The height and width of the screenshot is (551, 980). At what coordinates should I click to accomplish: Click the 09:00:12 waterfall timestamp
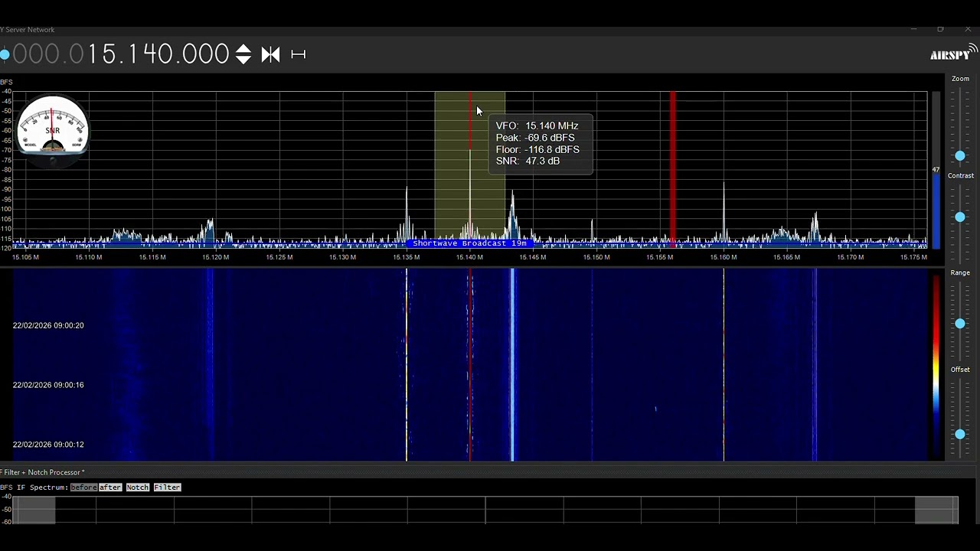point(48,445)
